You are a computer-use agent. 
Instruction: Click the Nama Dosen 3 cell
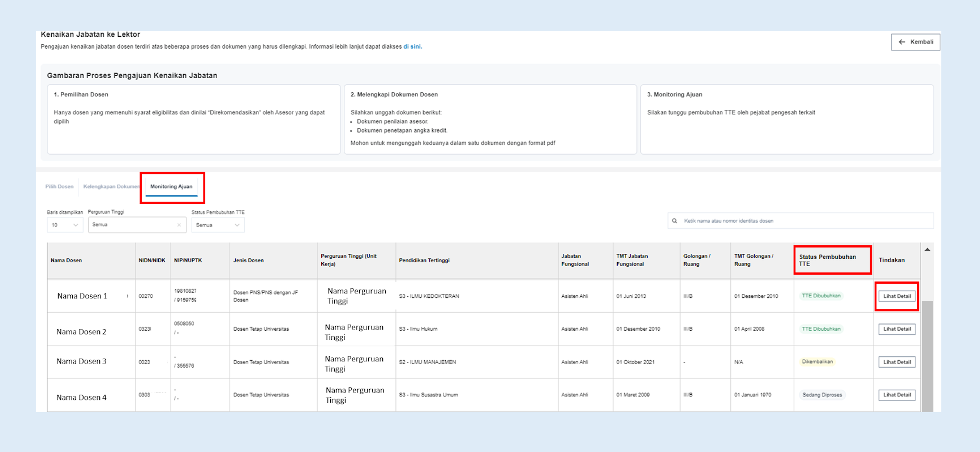91,362
